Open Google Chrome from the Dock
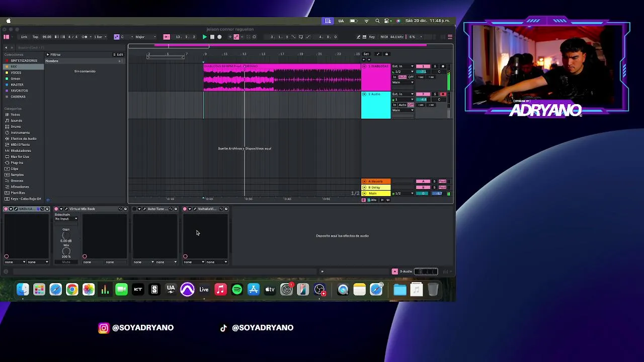644x362 pixels. pos(72,289)
